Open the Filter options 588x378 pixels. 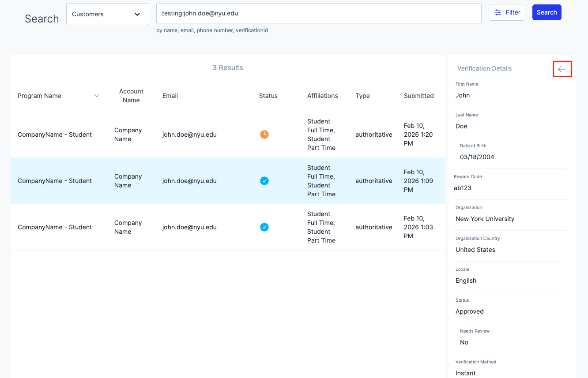click(x=507, y=12)
